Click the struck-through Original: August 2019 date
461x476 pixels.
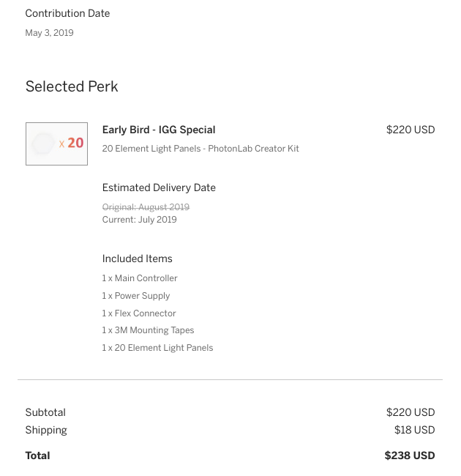point(146,207)
